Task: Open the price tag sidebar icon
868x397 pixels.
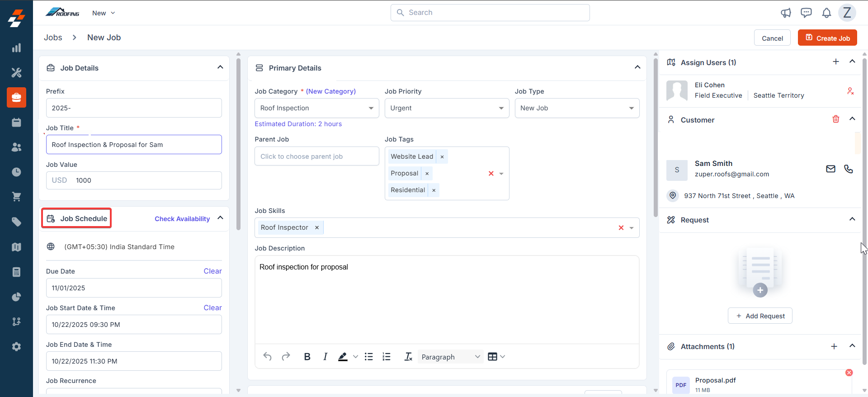Action: coord(16,222)
